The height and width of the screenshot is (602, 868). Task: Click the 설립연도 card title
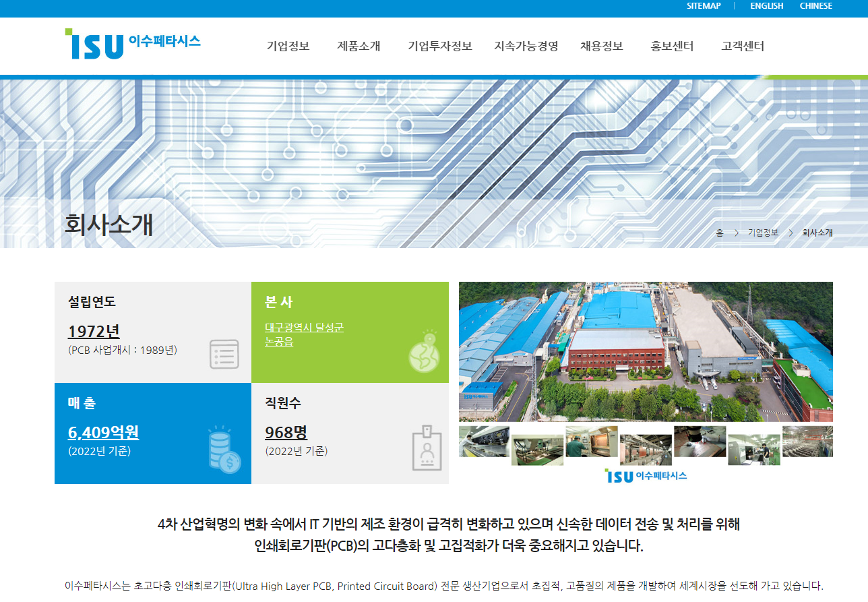[92, 301]
